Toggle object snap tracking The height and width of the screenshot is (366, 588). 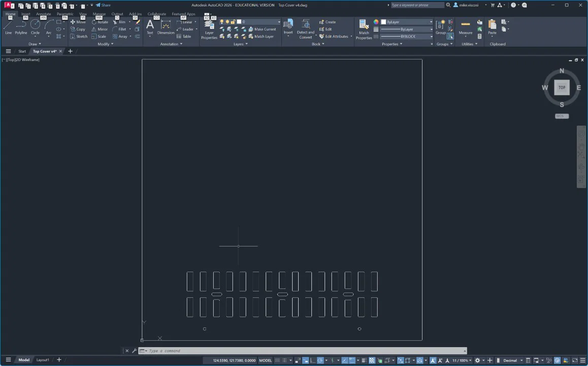tap(345, 360)
